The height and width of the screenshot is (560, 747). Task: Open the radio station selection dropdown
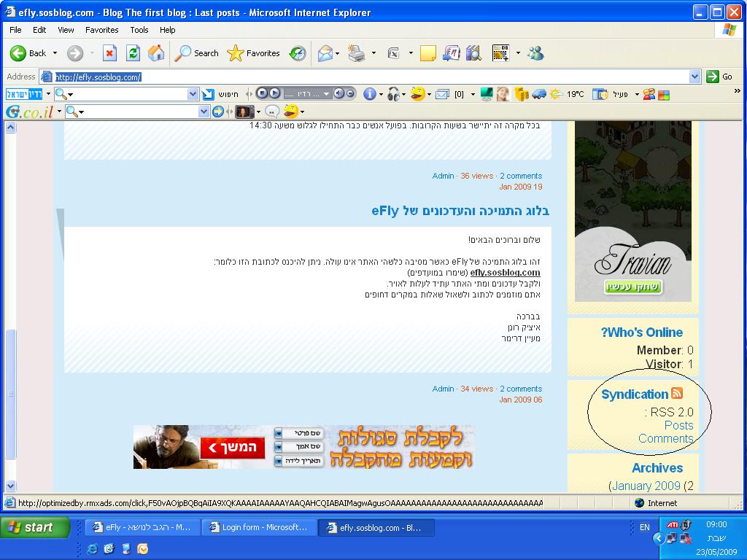(326, 94)
